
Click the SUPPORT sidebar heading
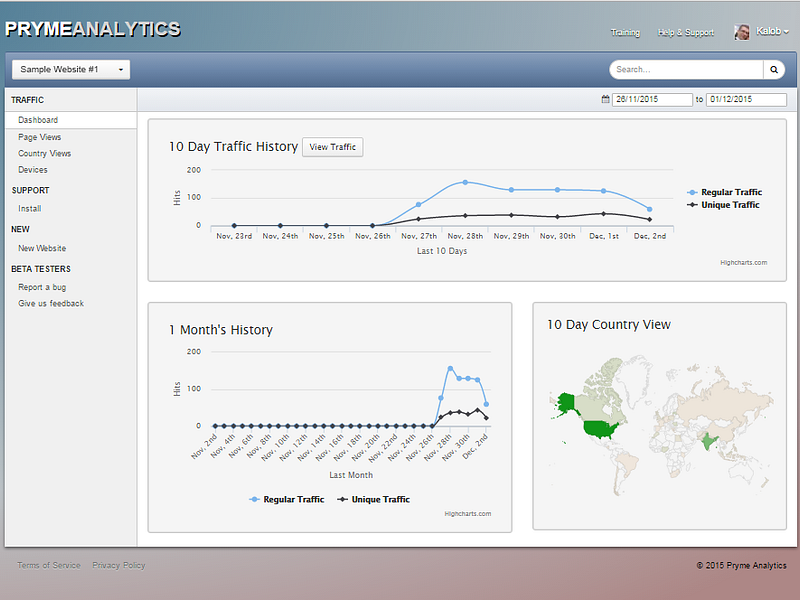pos(31,190)
